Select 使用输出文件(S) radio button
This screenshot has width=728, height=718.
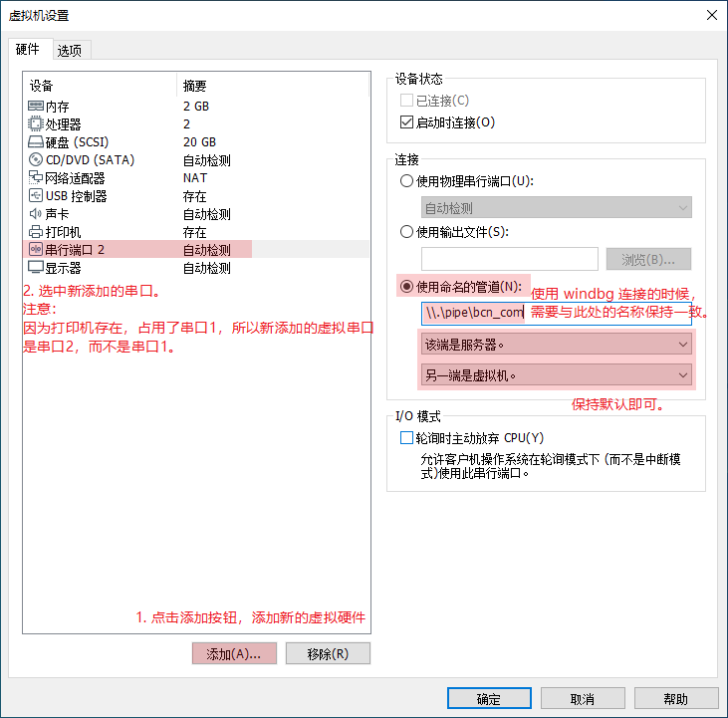pyautogui.click(x=406, y=231)
